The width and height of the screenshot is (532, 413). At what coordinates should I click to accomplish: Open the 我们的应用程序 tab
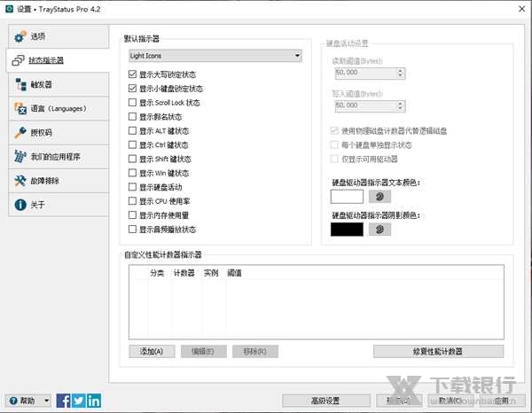click(x=59, y=157)
